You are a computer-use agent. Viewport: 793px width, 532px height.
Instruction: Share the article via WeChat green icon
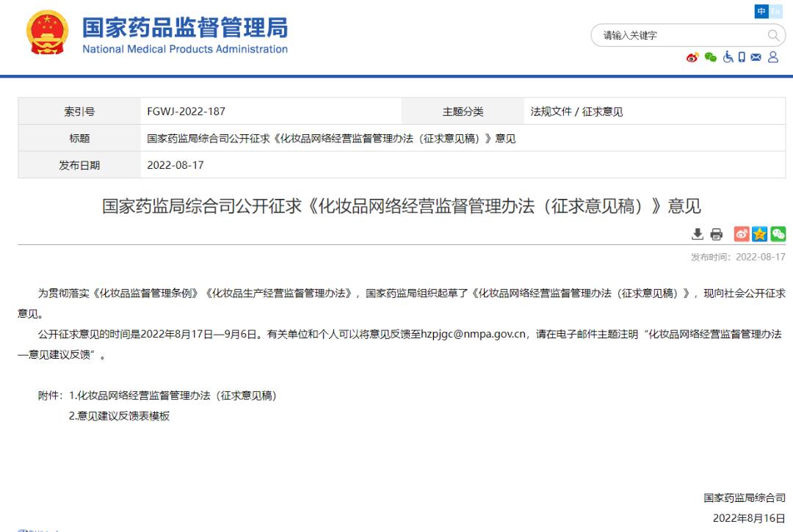tap(778, 233)
